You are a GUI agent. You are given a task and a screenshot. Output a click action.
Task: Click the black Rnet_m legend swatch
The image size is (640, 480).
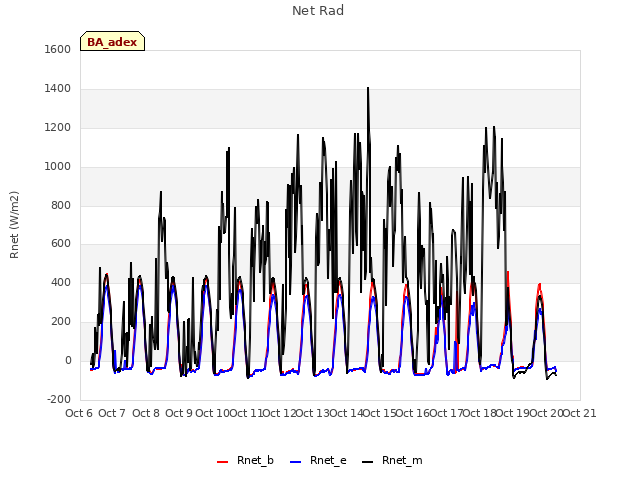point(367,462)
